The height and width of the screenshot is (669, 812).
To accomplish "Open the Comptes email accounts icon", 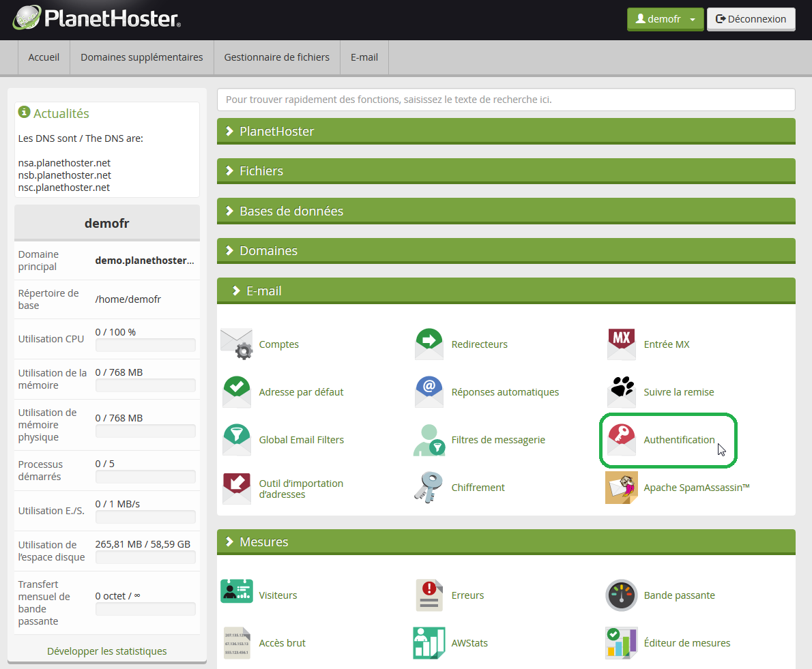I will pyautogui.click(x=237, y=344).
